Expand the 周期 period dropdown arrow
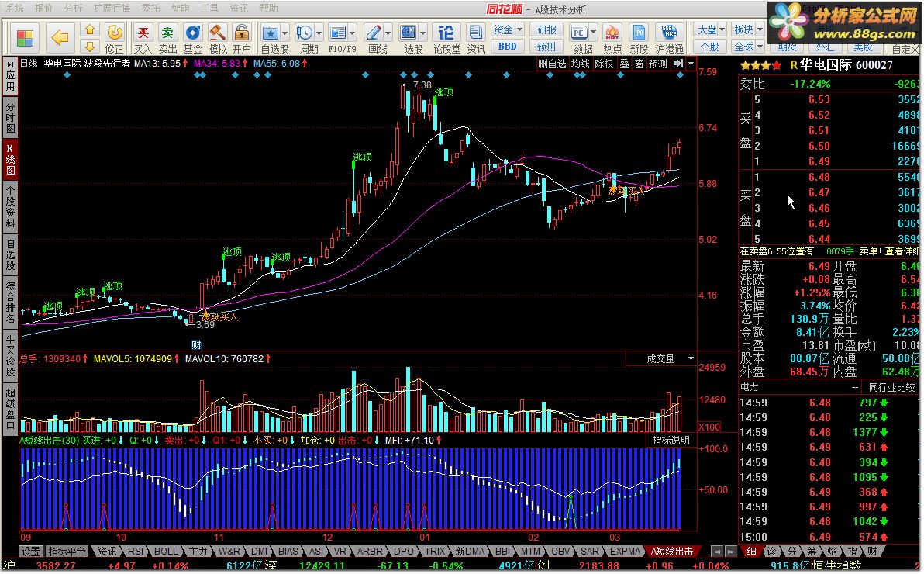The image size is (924, 574). pyautogui.click(x=319, y=33)
